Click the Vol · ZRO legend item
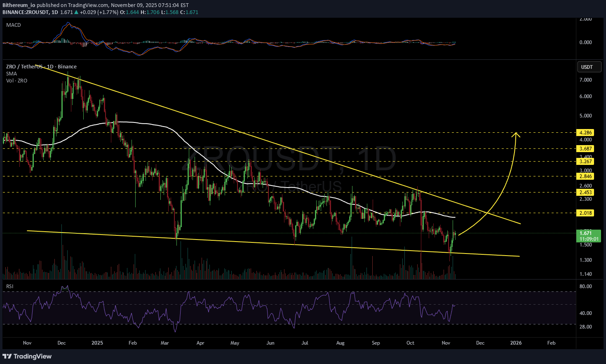Image resolution: width=606 pixels, height=364 pixels. pos(16,81)
